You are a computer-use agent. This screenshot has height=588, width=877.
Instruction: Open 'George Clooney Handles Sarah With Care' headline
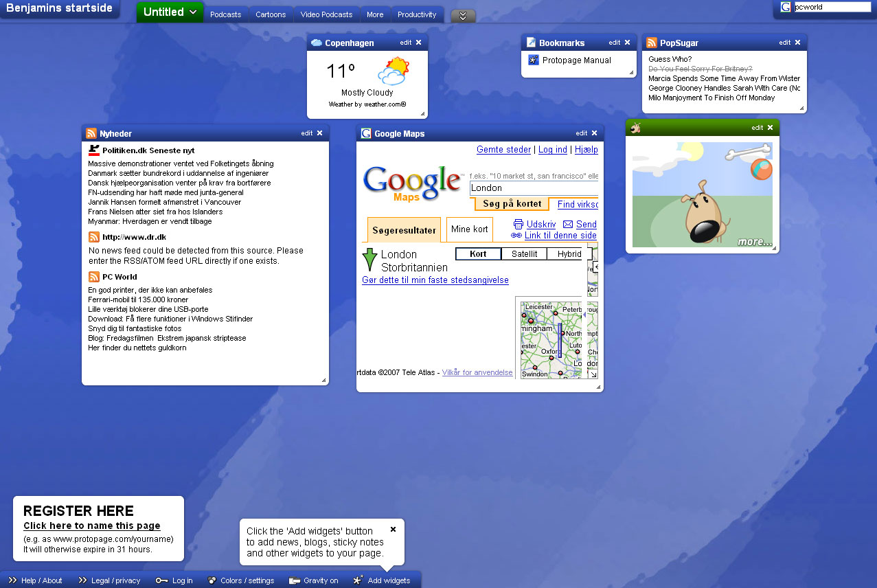(725, 88)
